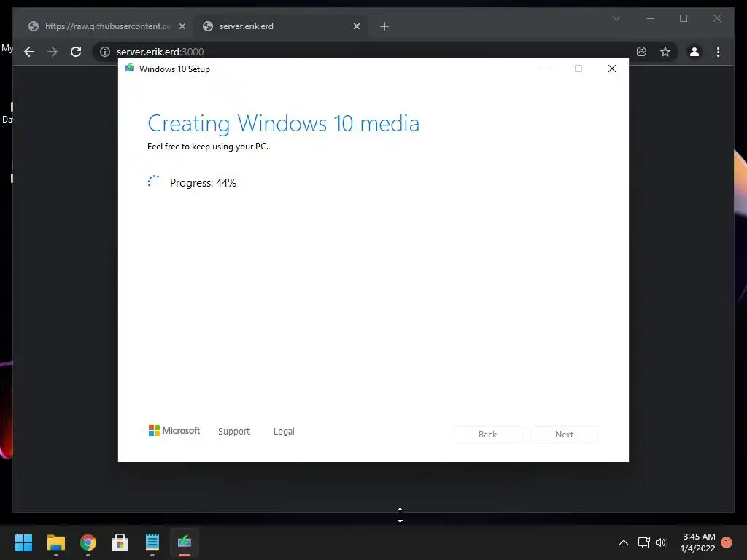Open a new Chrome tab
747x560 pixels.
pyautogui.click(x=384, y=26)
